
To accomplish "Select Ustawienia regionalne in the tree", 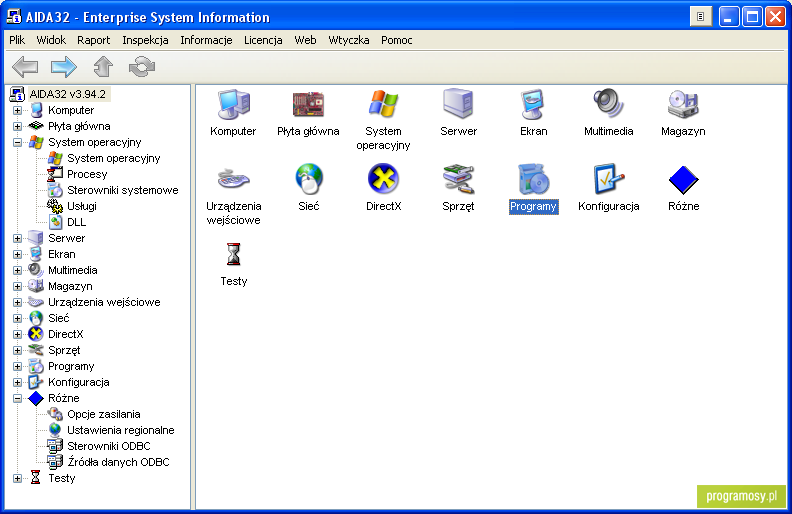I will 121,430.
